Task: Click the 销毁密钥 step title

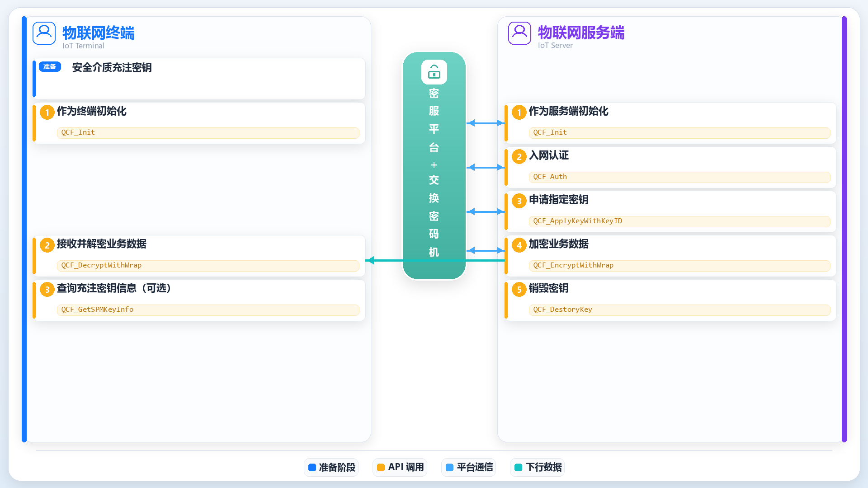Action: [x=549, y=288]
